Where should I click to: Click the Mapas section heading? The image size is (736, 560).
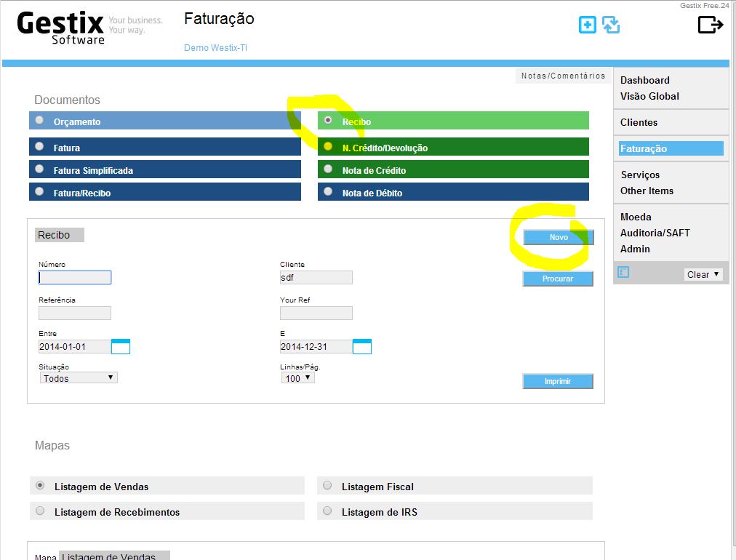pos(52,446)
